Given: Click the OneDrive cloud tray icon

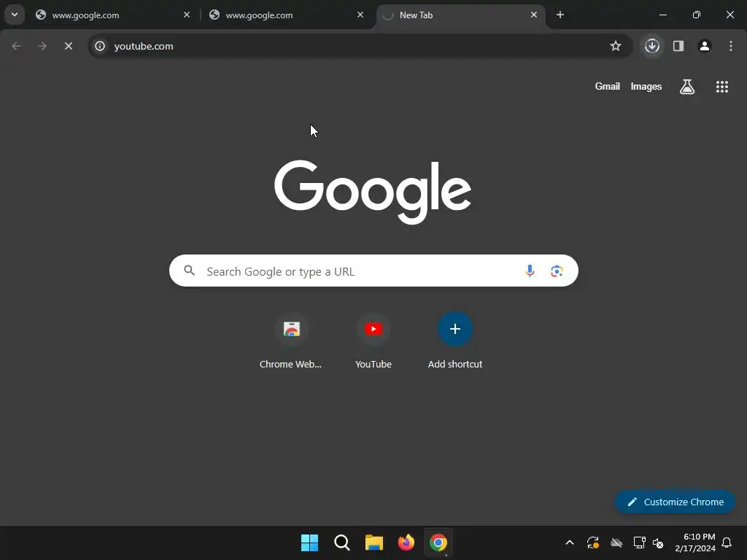Looking at the screenshot, I should (x=616, y=542).
